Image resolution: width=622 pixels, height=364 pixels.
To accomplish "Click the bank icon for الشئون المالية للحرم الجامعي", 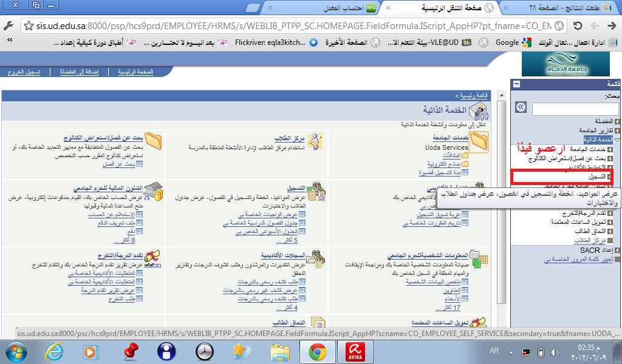I will coord(154,191).
